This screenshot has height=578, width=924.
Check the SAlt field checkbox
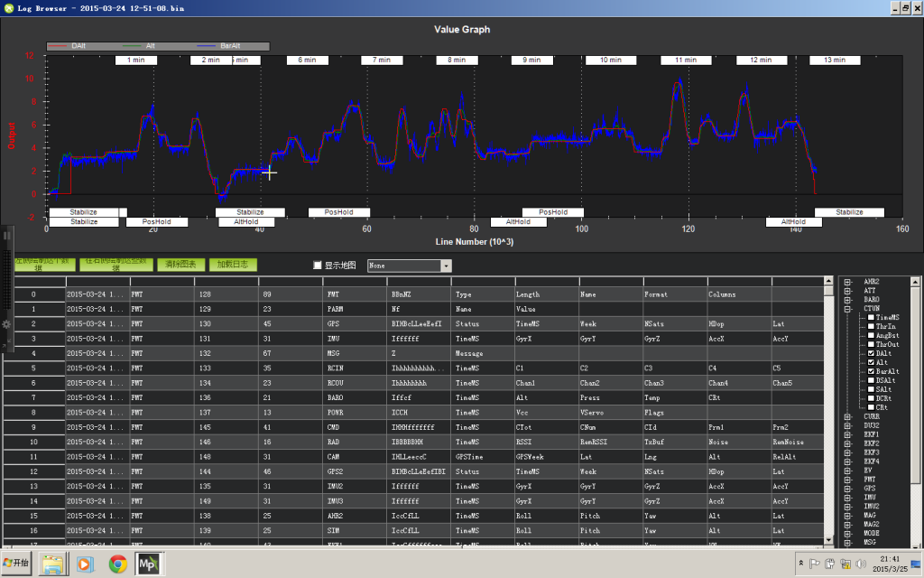coord(871,389)
